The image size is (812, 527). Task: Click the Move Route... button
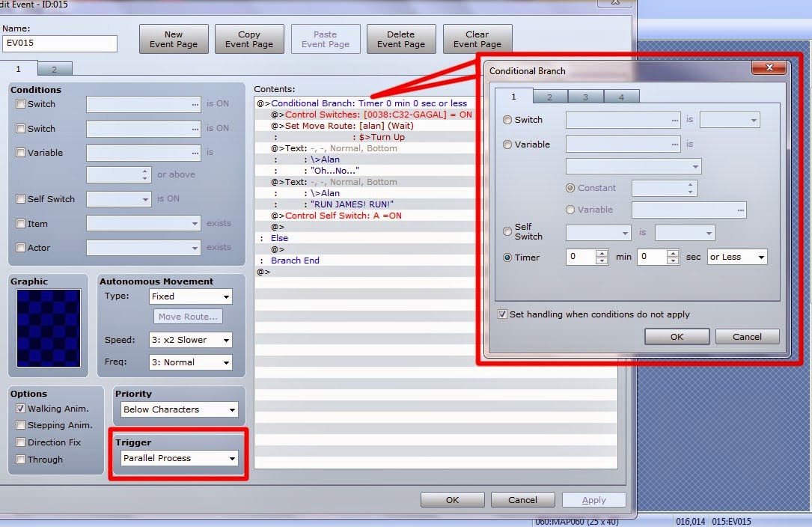click(x=188, y=317)
